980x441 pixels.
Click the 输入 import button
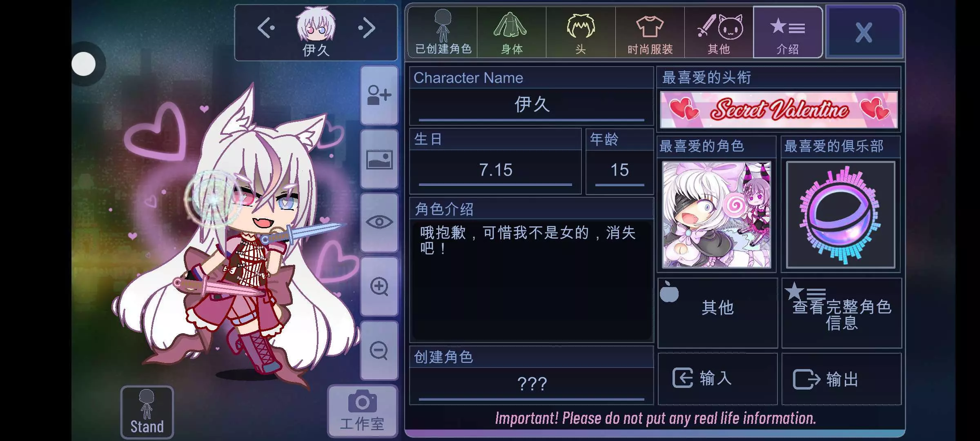tap(717, 379)
